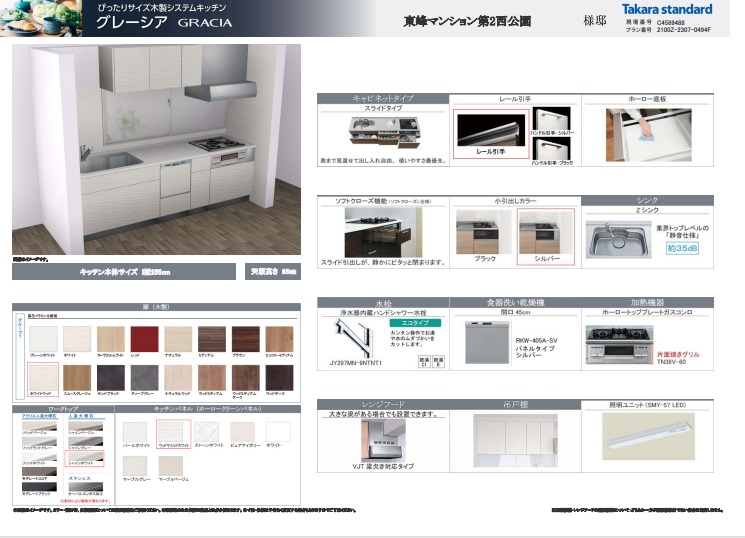Viewport: 745px width, 538px height.
Task: Select the ヒッコリーミディアム door swatch
Action: (279, 339)
